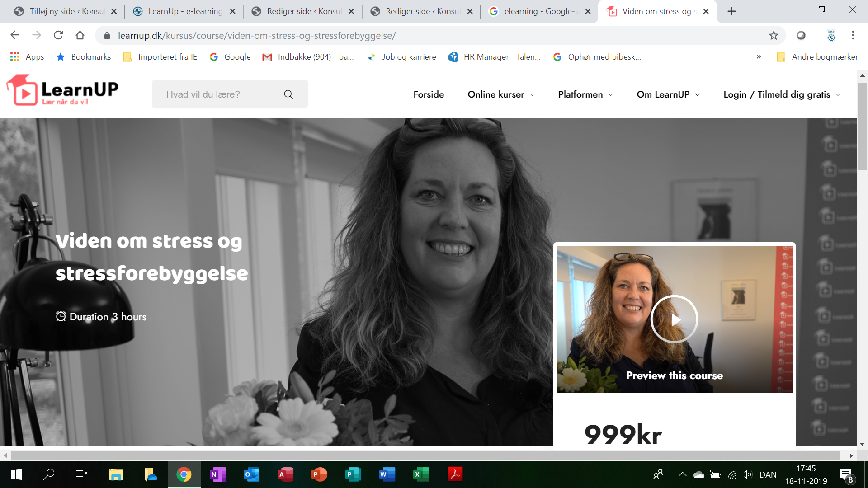Image resolution: width=868 pixels, height=488 pixels.
Task: Open the Om LearnUP dropdown
Action: pyautogui.click(x=668, y=94)
